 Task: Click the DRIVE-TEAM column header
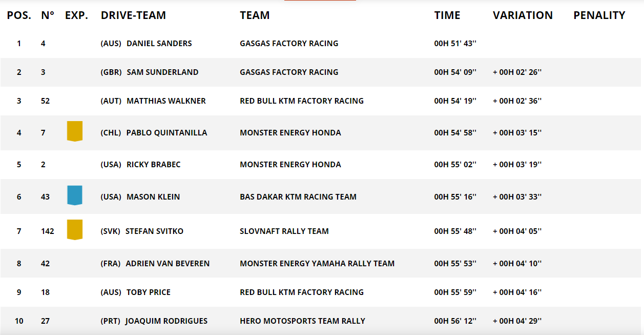coord(133,15)
